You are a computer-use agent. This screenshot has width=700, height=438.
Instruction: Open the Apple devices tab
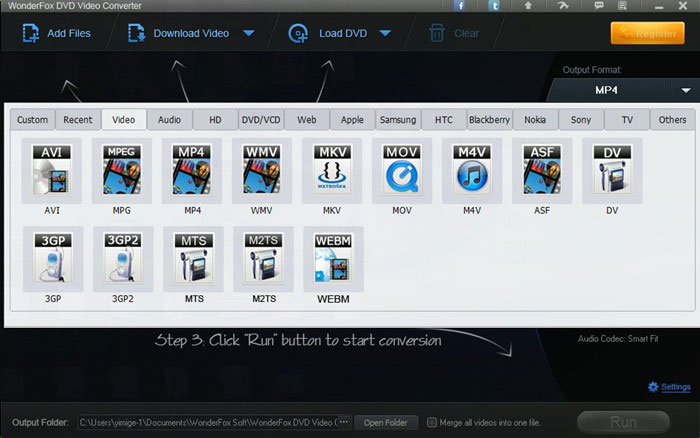click(352, 120)
